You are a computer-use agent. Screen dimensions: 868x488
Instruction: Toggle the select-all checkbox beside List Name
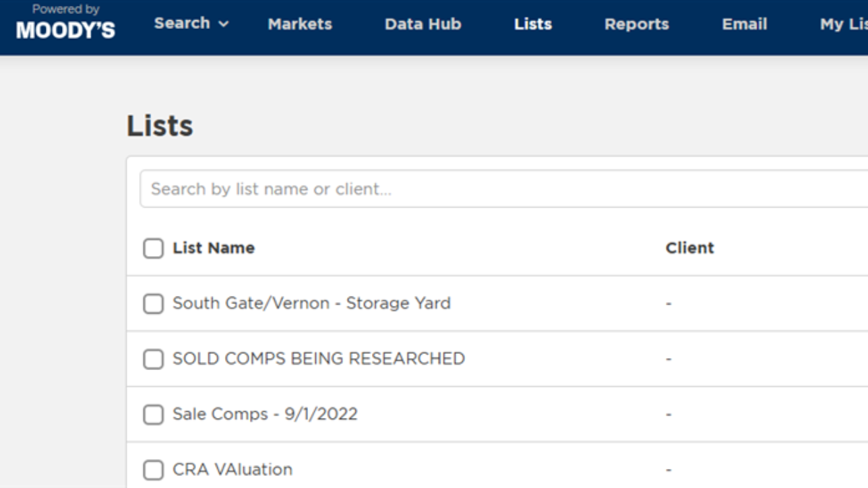pos(153,249)
